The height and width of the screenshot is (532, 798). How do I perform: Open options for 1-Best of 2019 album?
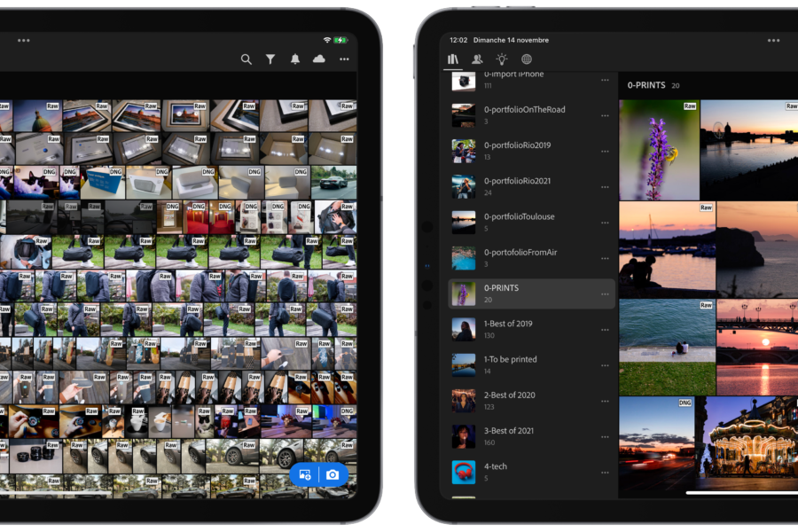click(x=605, y=329)
